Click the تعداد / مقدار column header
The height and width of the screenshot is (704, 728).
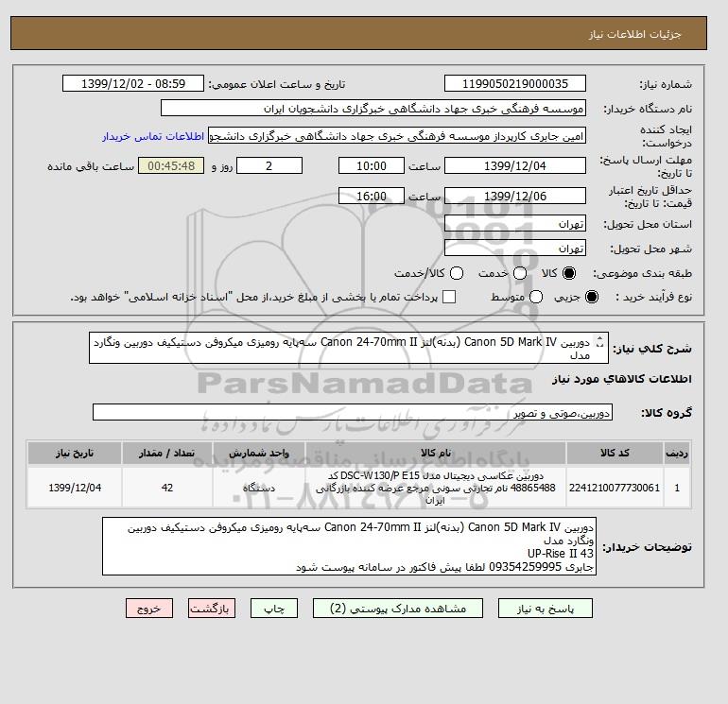pyautogui.click(x=167, y=453)
